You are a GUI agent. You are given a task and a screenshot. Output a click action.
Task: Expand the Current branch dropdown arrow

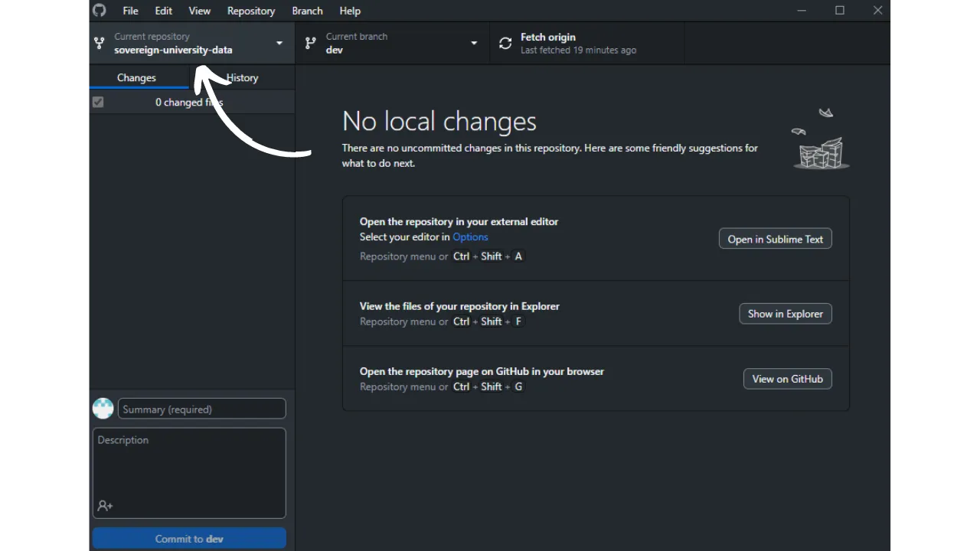(474, 44)
